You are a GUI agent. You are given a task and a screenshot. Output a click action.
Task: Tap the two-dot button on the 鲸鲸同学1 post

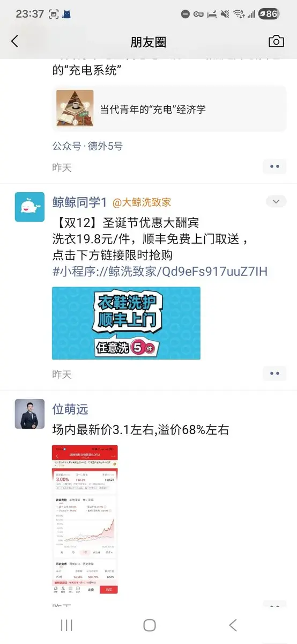(x=274, y=374)
